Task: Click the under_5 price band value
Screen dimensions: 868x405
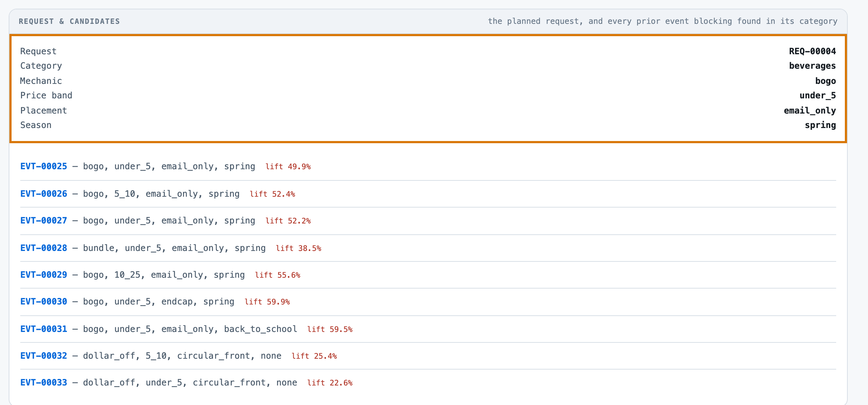Action: coord(818,95)
